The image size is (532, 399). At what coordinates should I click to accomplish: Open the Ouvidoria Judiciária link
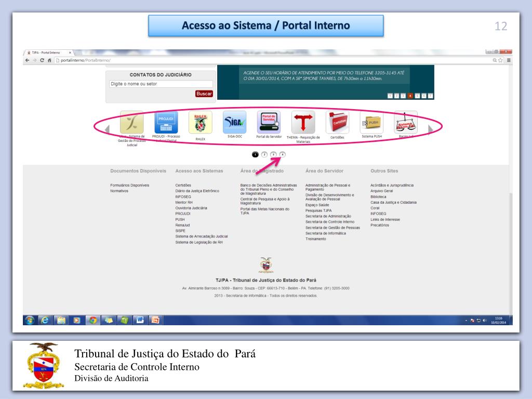point(191,208)
